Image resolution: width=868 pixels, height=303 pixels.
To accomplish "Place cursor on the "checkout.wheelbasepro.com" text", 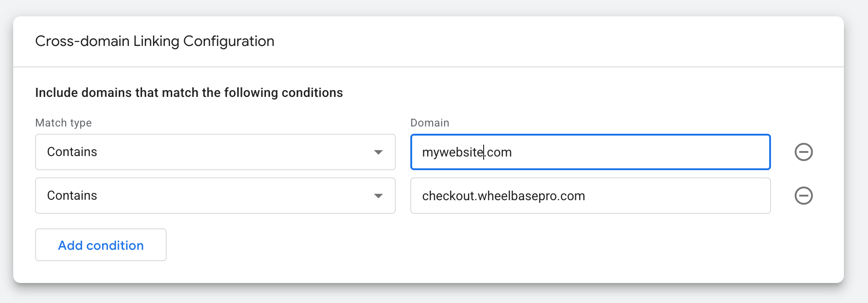I will [503, 196].
